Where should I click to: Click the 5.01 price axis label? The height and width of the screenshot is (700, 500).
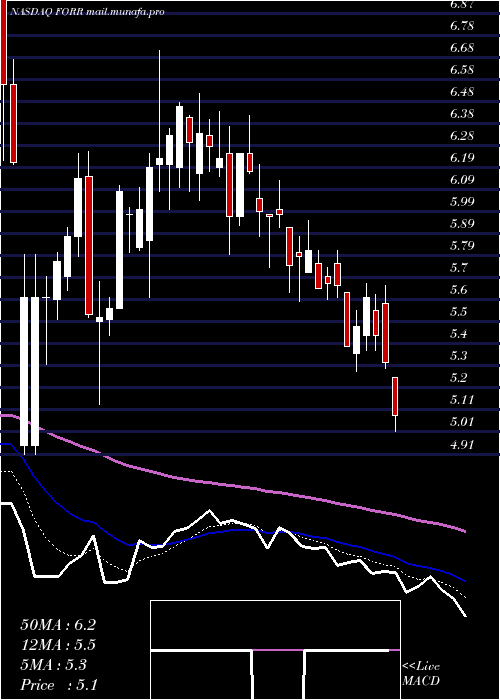462,422
